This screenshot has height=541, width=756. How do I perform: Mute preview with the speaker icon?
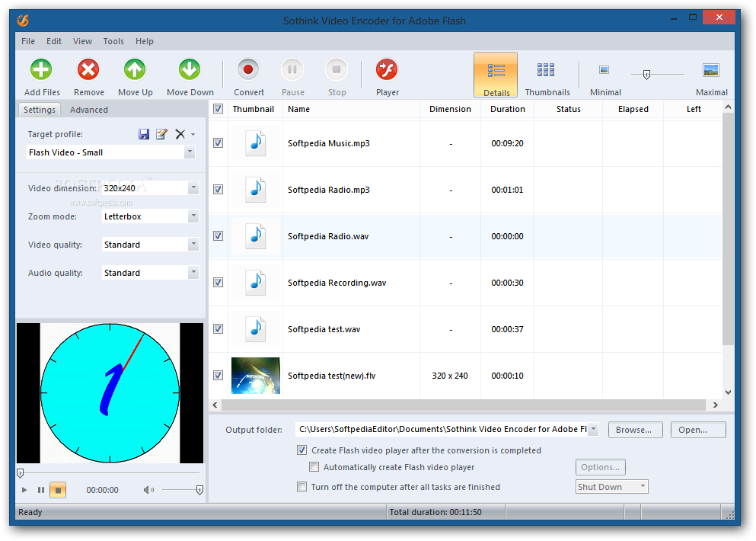click(148, 490)
